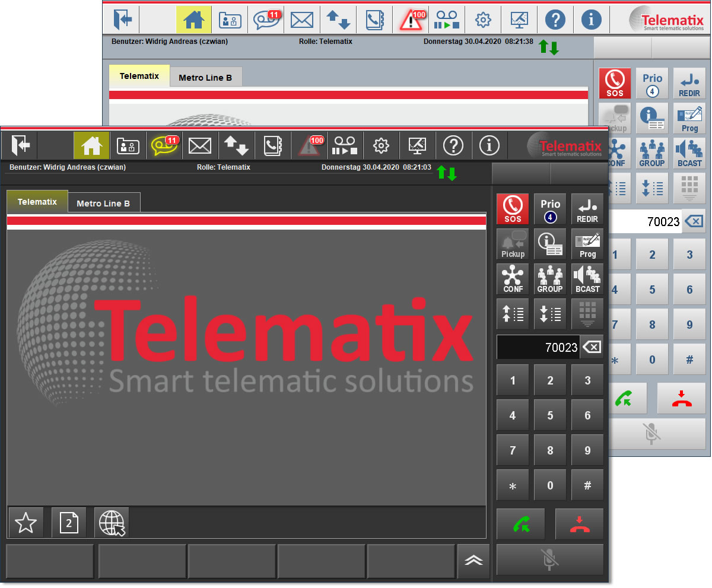Select Telematix tab in the light window

[139, 76]
